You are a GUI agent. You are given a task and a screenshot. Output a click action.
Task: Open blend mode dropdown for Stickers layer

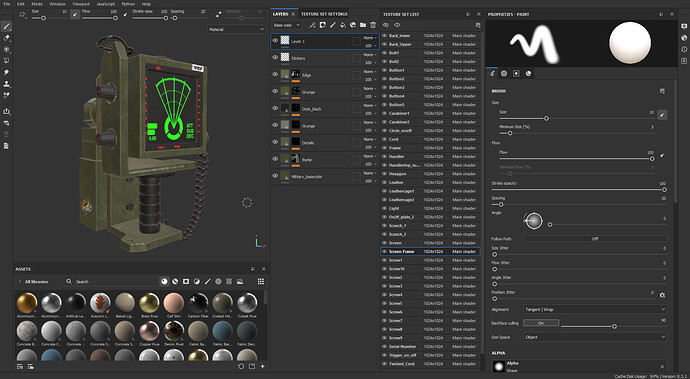(370, 55)
